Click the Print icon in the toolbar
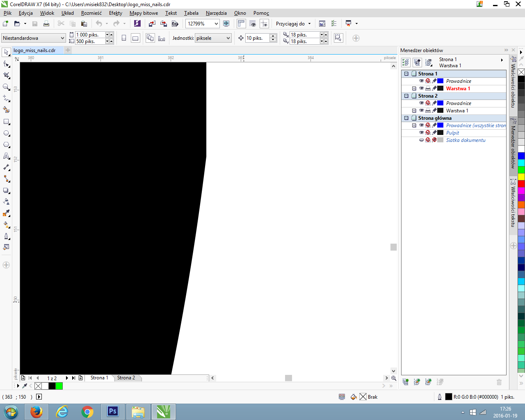Screen dimensions: 525x420 (x=46, y=24)
